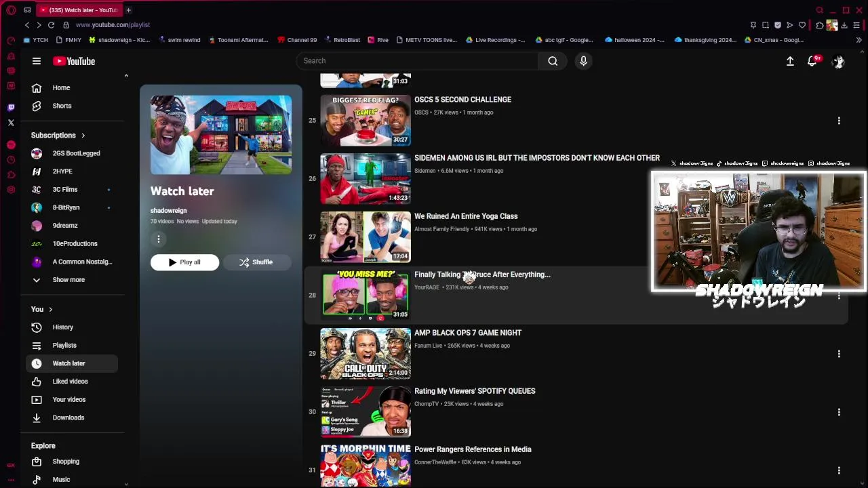Open Music under Explore
The image size is (868, 488).
(72, 479)
